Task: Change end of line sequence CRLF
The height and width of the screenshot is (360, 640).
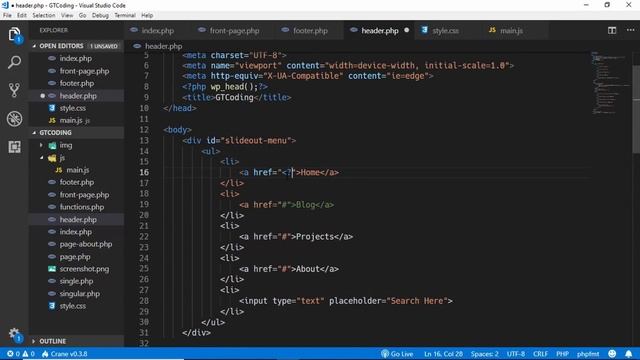Action: pyautogui.click(x=540, y=354)
